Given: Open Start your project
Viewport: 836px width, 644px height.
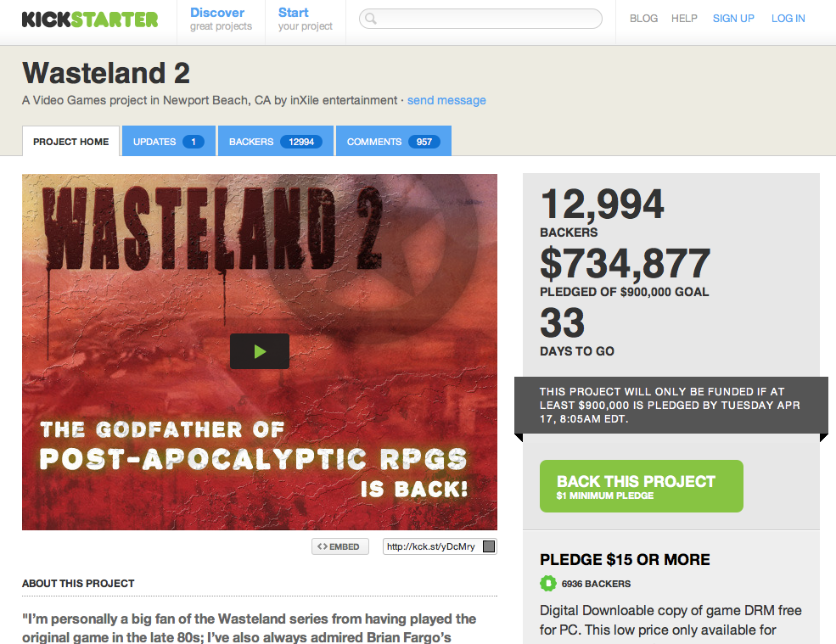Looking at the screenshot, I should click(305, 20).
